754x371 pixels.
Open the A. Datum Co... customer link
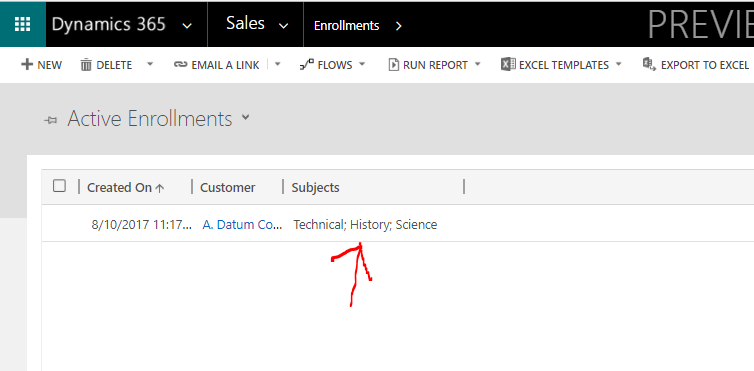point(242,224)
